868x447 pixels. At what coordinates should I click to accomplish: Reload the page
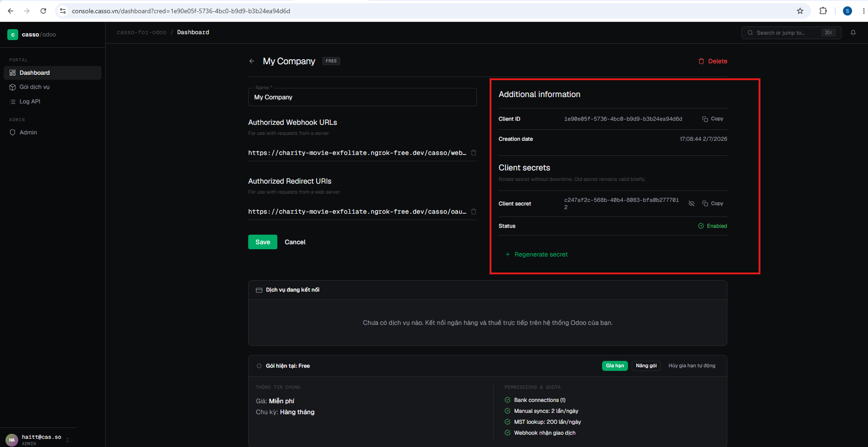click(x=43, y=11)
